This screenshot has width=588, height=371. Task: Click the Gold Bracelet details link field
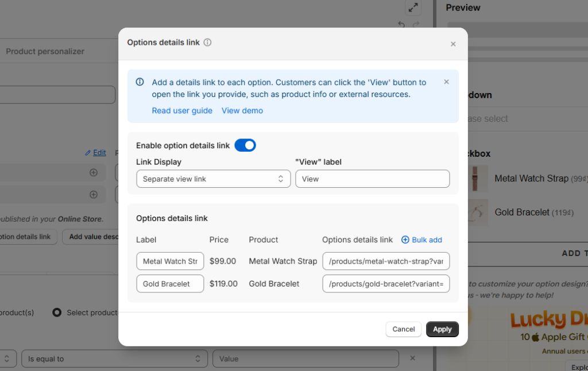coord(386,284)
